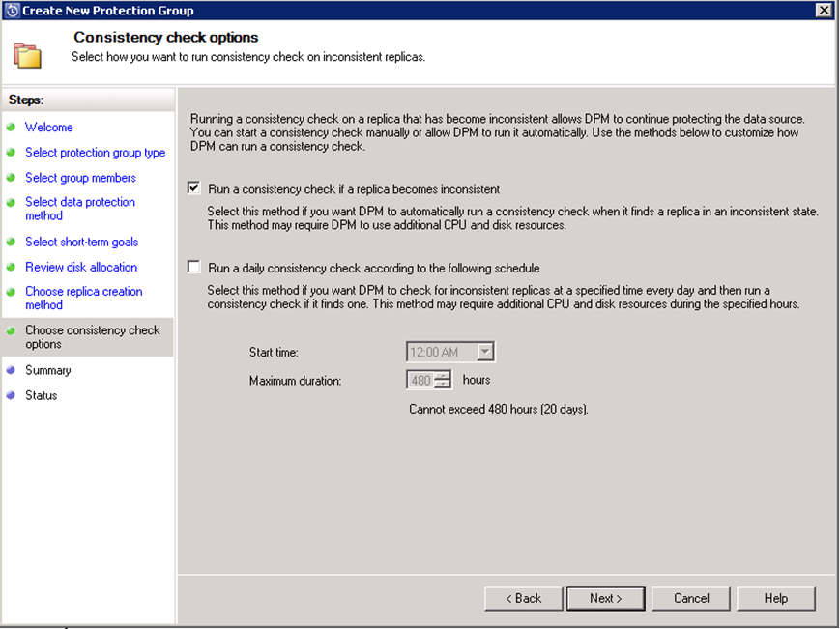Decrease Maximum duration with down spinner arrow
Image resolution: width=840 pixels, height=629 pixels.
click(443, 384)
